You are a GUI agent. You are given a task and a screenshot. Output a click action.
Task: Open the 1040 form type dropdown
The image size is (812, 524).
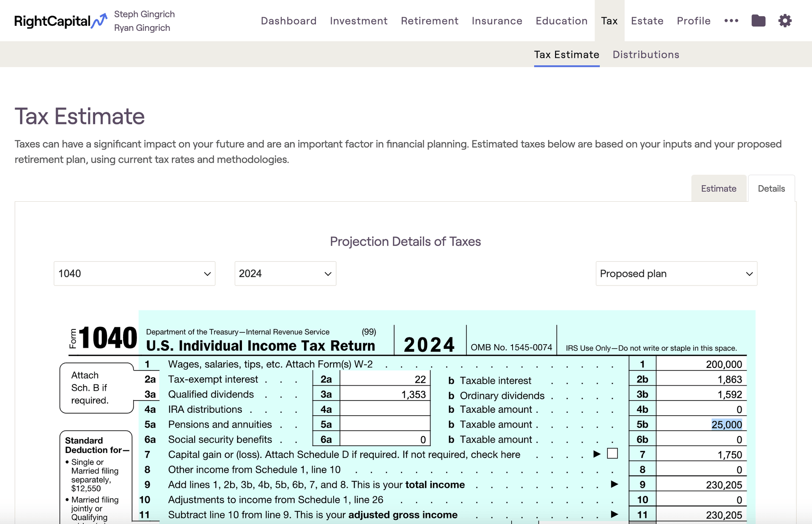[x=134, y=274]
